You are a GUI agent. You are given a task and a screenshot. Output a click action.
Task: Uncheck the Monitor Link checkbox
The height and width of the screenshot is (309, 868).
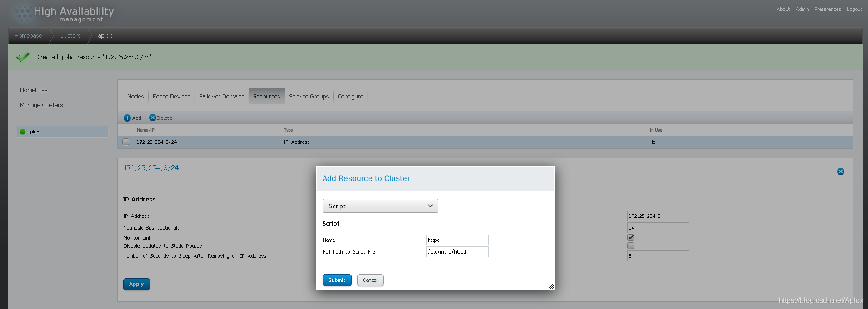(x=631, y=237)
